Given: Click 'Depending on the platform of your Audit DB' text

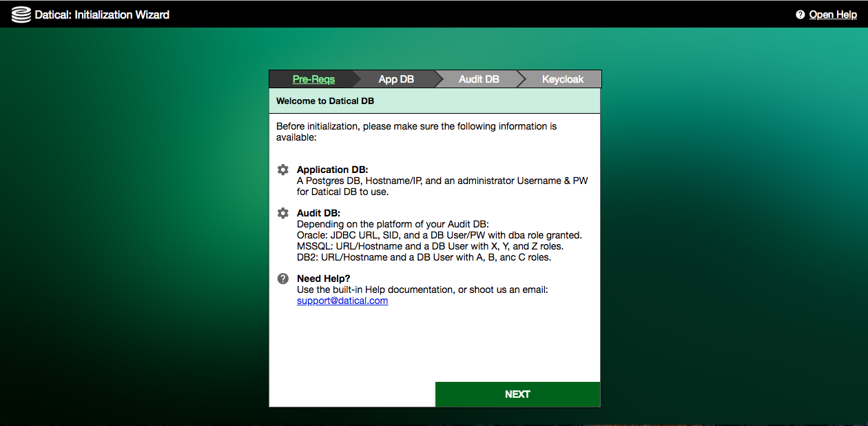Looking at the screenshot, I should click(x=393, y=224).
